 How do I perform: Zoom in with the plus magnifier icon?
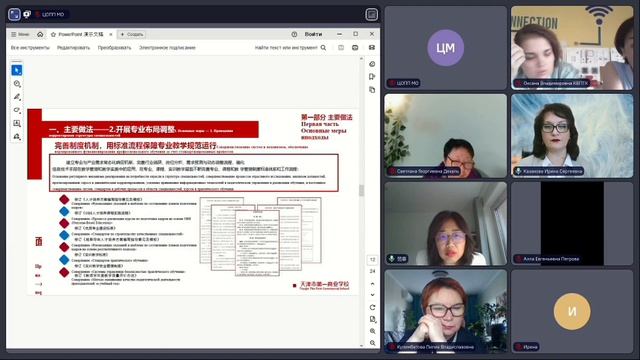tap(372, 331)
